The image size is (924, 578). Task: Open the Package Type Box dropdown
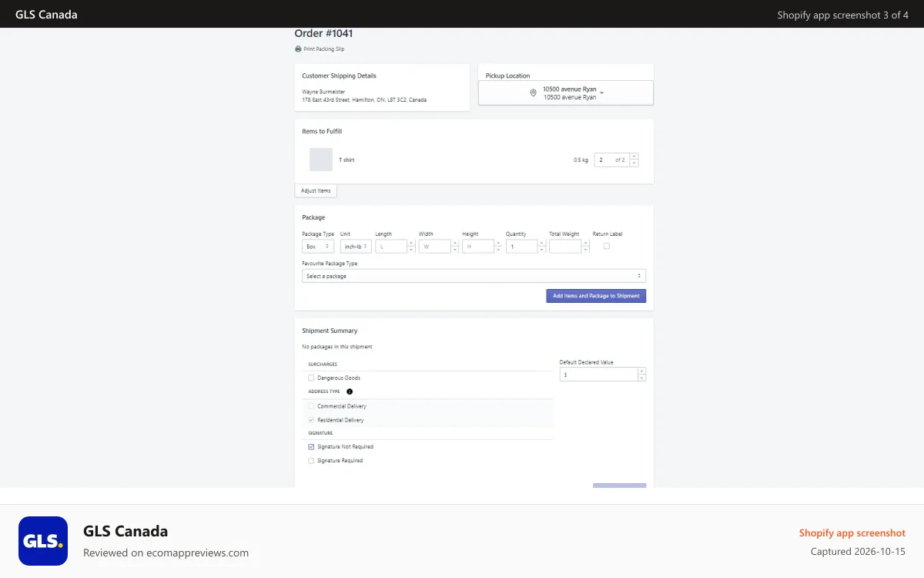318,247
